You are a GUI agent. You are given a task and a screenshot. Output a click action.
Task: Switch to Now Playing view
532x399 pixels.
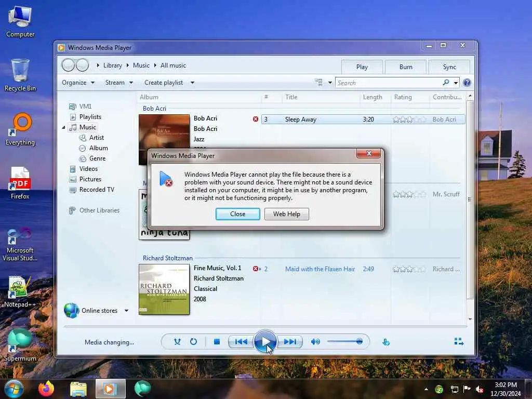[x=459, y=342]
